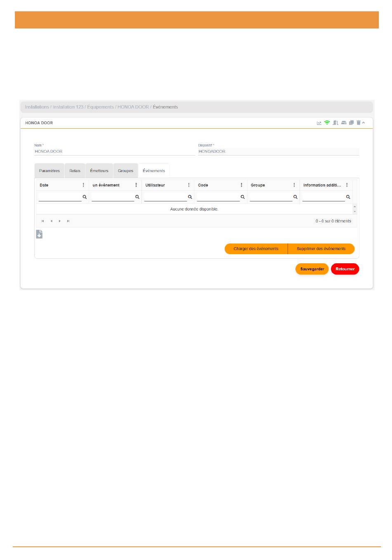Image resolution: width=392 pixels, height=560 pixels.
Task: Switch to the Émetteurs tab
Action: [x=99, y=171]
